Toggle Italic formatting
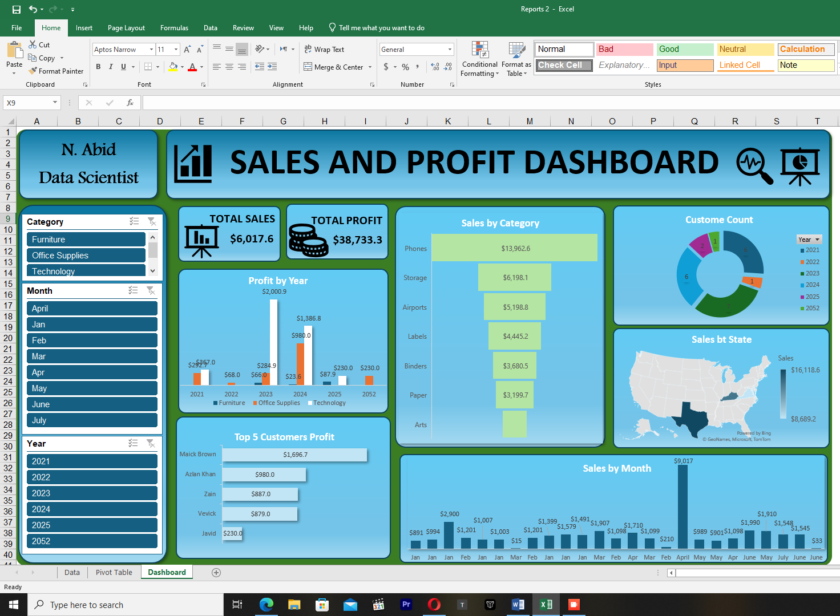The height and width of the screenshot is (616, 840). [111, 67]
